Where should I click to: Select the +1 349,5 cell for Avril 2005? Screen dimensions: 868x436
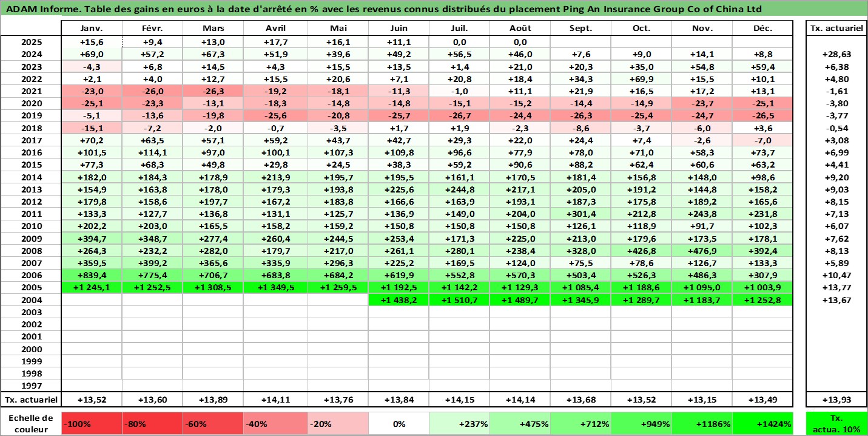click(x=275, y=288)
